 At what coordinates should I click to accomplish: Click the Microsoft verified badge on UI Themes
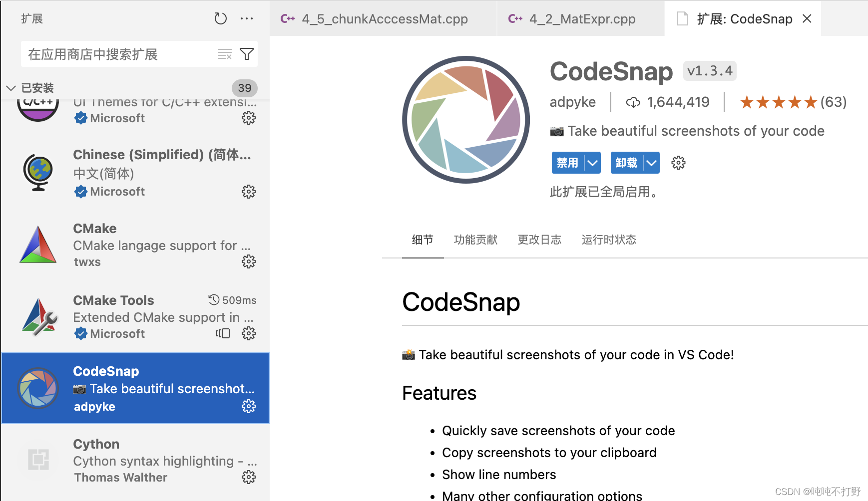80,118
